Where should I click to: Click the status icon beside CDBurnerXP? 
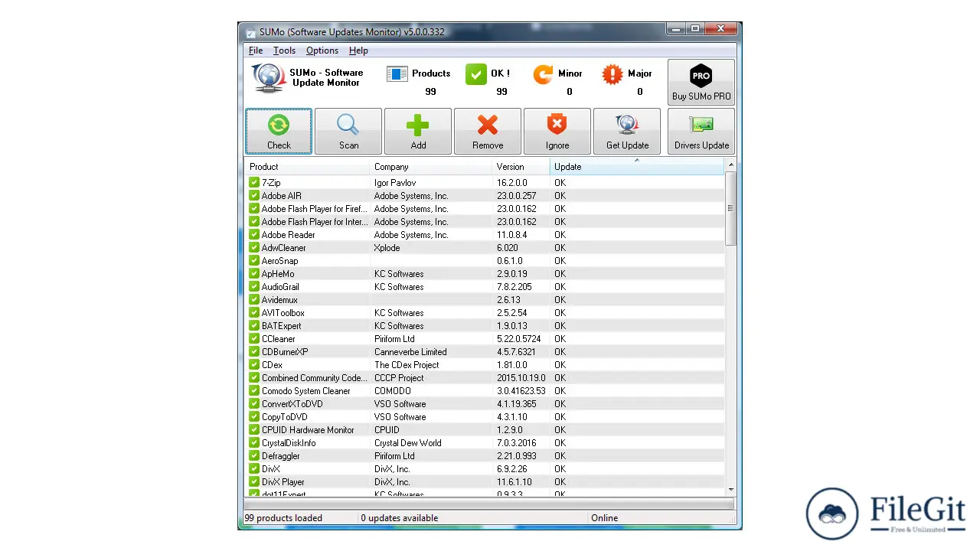click(x=254, y=352)
